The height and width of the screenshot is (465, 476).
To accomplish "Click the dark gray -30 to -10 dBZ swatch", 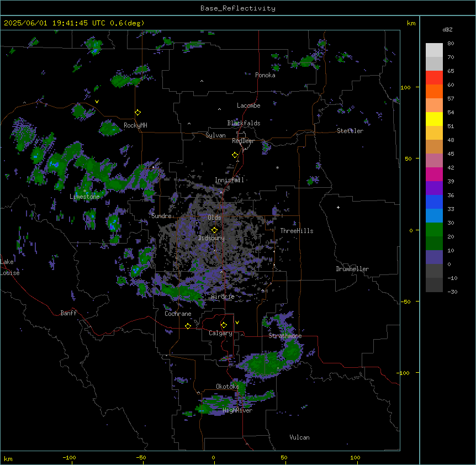I will [x=434, y=285].
